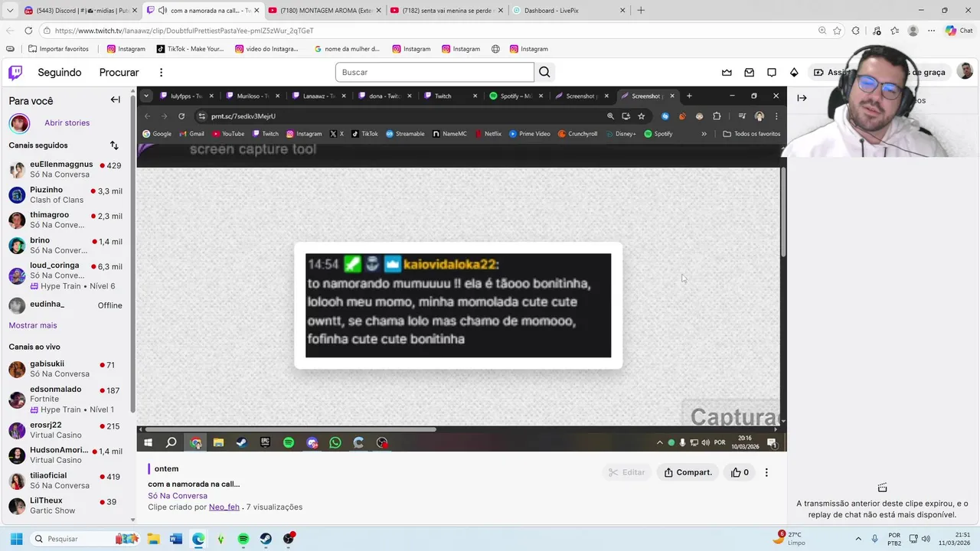Refresh the browser page

point(28,31)
